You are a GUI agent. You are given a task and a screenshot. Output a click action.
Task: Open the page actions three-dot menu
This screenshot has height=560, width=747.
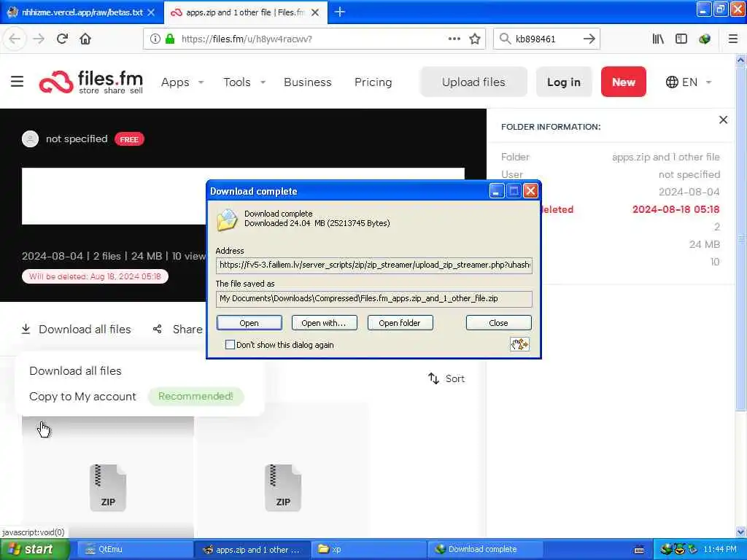tap(454, 39)
